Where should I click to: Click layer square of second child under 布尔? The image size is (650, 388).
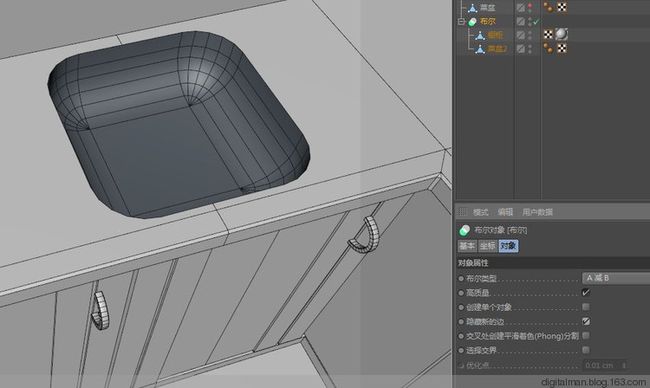521,49
